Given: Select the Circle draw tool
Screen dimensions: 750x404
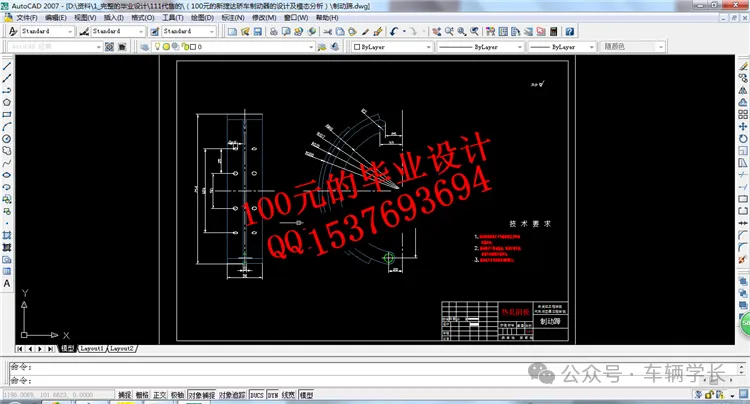Looking at the screenshot, I should tap(7, 139).
